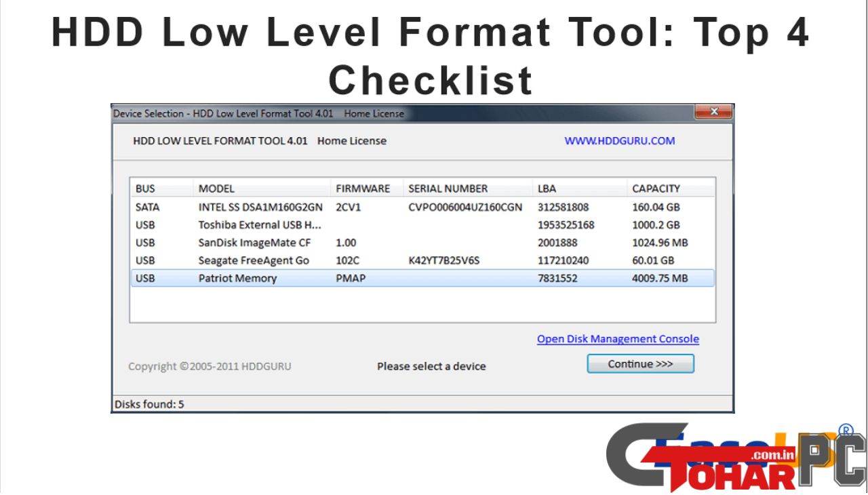Click serial number K42YT7B25V6S
The image size is (868, 495).
coord(443,260)
